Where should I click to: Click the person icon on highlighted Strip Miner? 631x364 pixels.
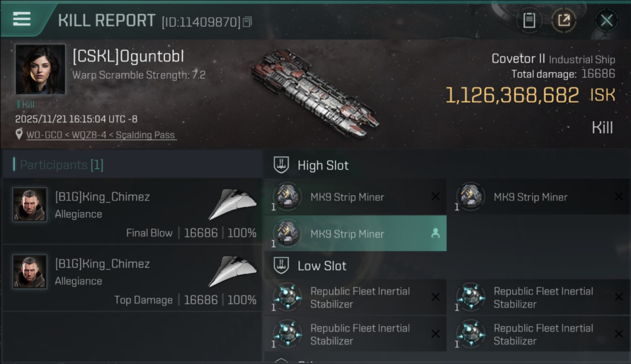[435, 233]
